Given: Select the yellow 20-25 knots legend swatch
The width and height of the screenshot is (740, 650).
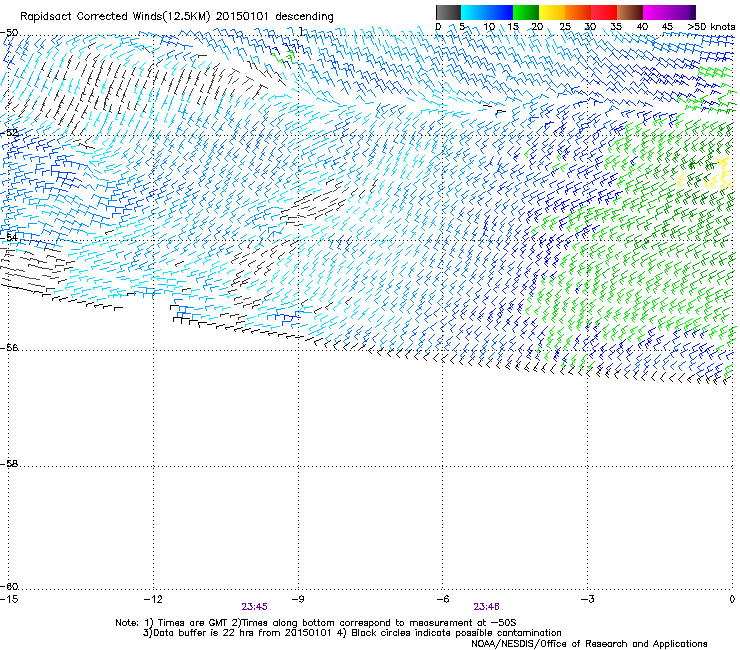Looking at the screenshot, I should click(x=552, y=12).
